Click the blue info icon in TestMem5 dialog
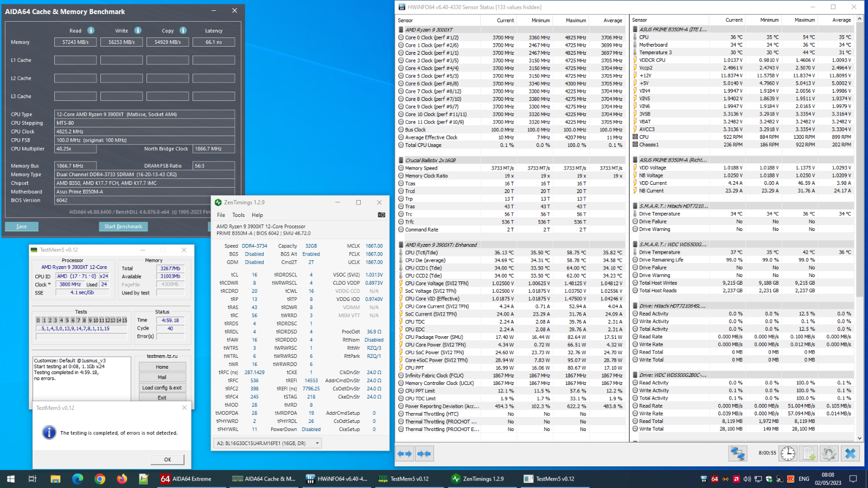Viewport: 868px width, 488px height. (x=49, y=432)
